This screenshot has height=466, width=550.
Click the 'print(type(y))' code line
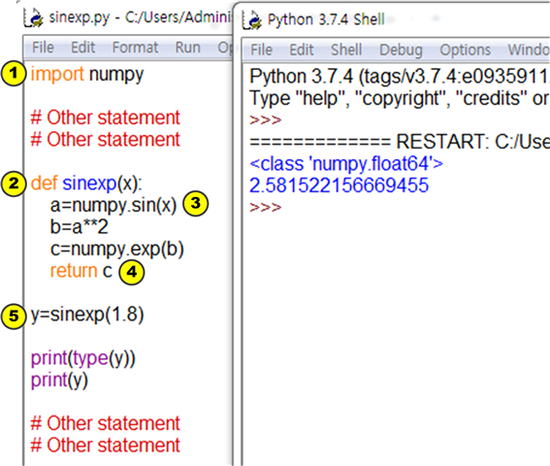[83, 358]
